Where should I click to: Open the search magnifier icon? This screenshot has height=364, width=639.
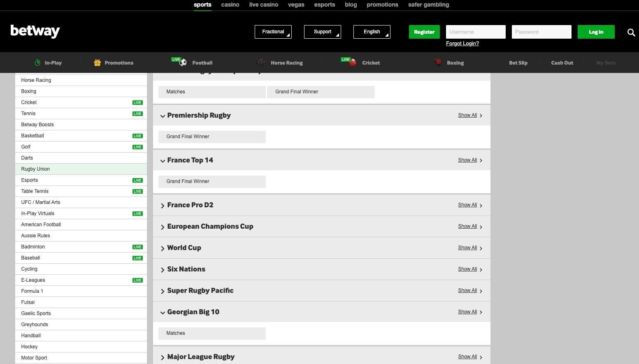point(631,32)
